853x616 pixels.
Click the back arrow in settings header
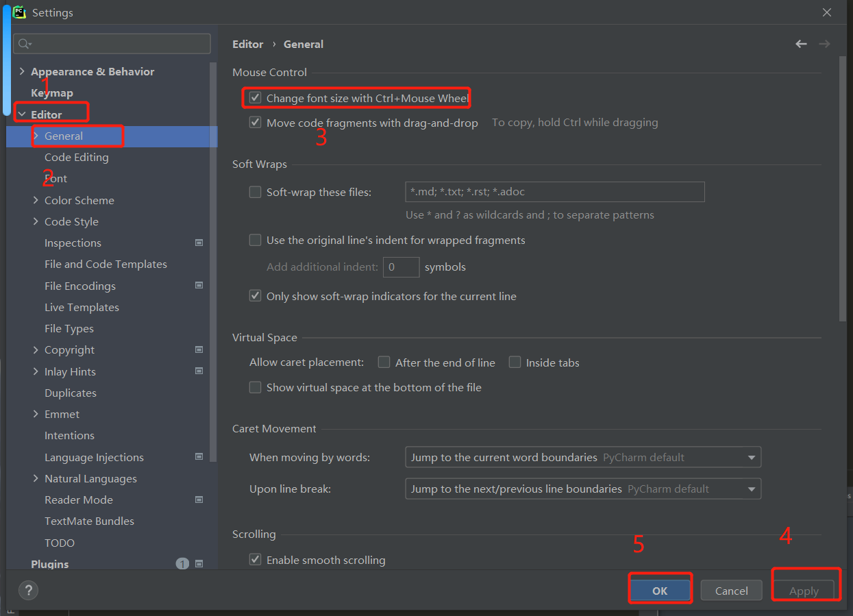(801, 44)
